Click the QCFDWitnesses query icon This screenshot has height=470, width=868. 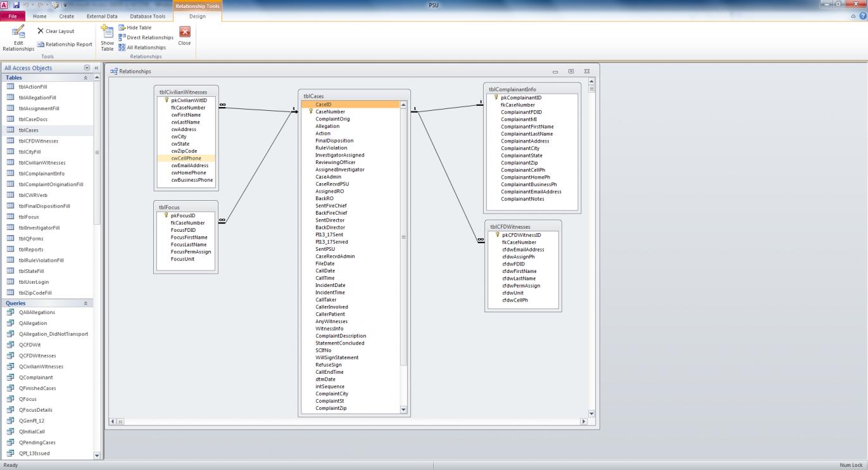10,355
